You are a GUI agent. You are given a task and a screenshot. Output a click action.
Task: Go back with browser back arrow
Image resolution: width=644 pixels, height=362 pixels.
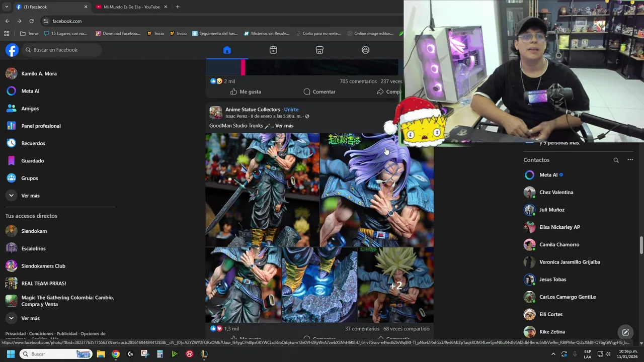pos(7,21)
